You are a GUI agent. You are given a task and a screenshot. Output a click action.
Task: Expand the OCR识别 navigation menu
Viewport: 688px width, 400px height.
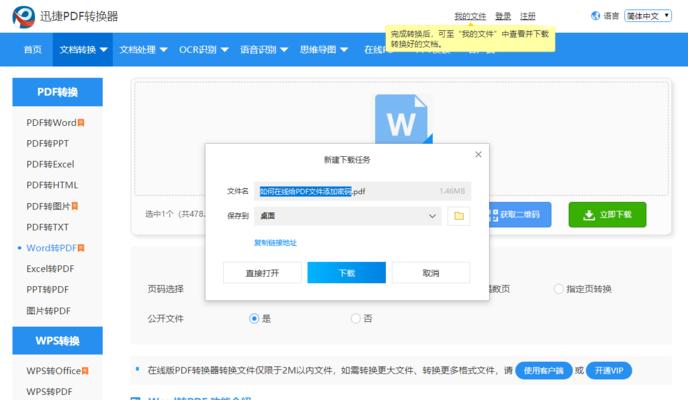(x=203, y=50)
